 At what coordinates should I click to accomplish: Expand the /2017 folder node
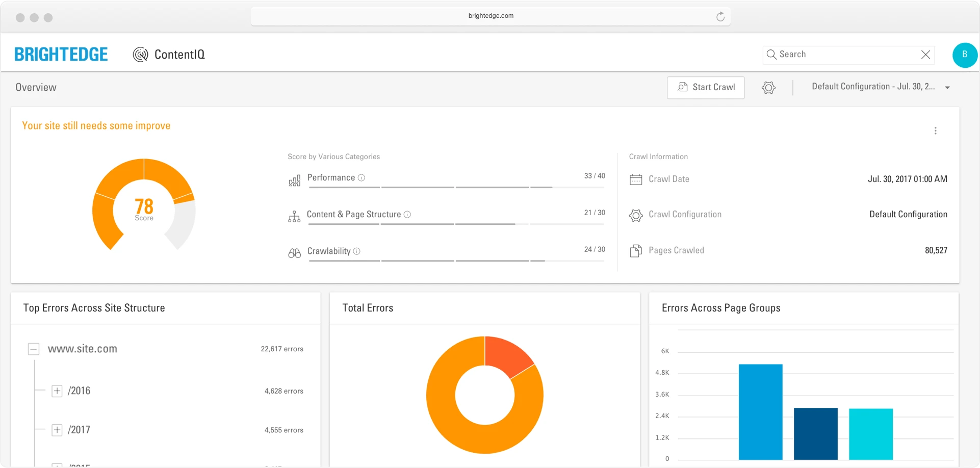pos(57,430)
